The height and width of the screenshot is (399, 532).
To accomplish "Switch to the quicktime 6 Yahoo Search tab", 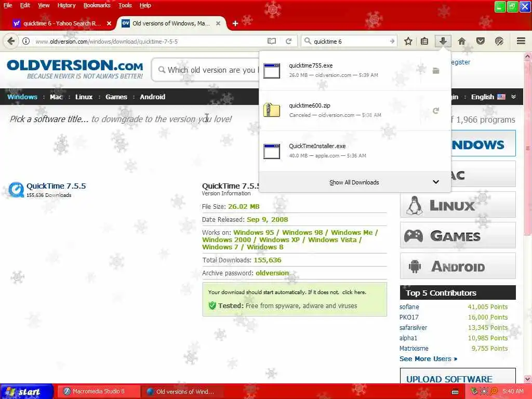I will (62, 23).
